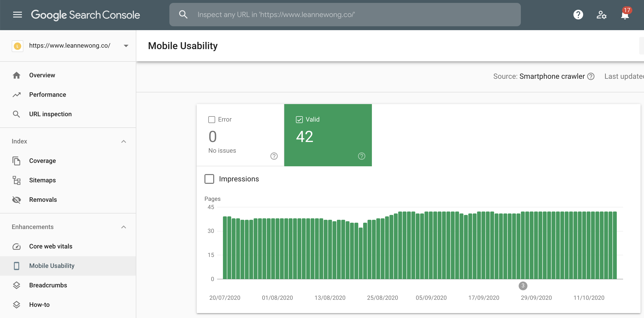Click the 11/10/2020 date label
Viewport: 644px width, 318px height.
(589, 298)
